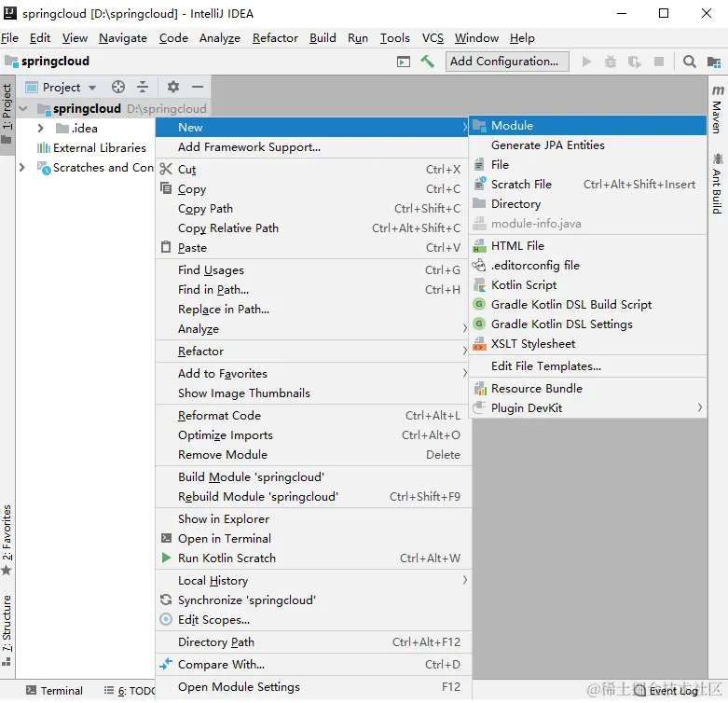
Task: Open Project panel settings gear
Action: [173, 87]
